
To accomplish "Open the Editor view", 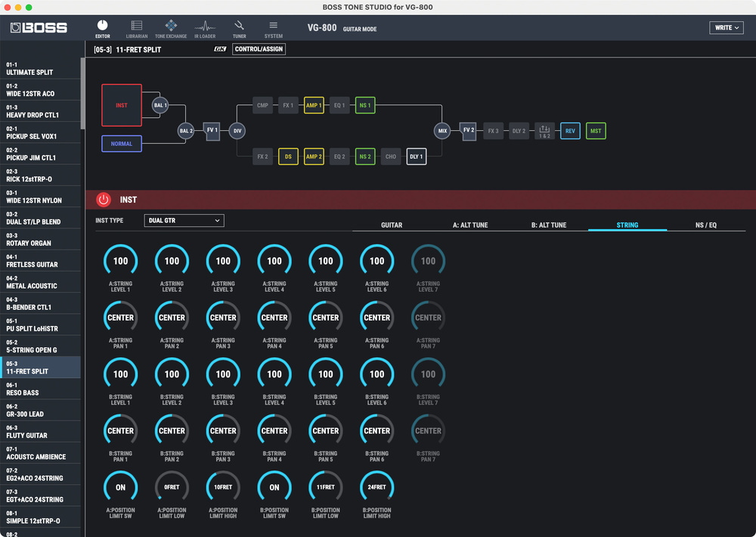I will (102, 29).
